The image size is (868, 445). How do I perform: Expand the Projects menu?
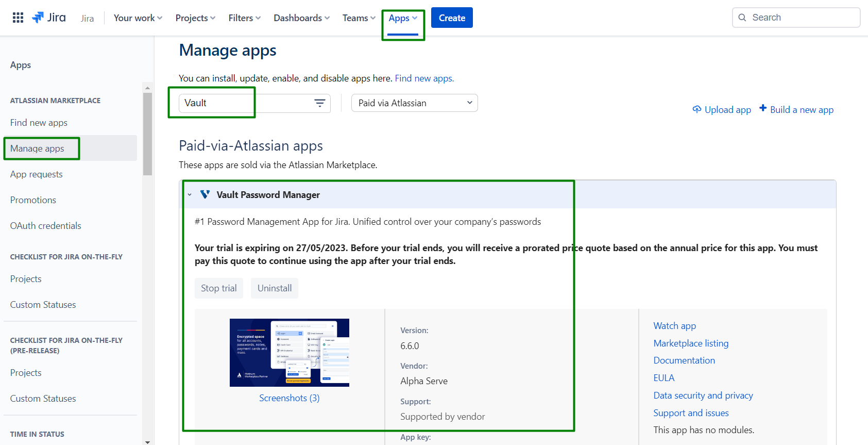coord(195,18)
